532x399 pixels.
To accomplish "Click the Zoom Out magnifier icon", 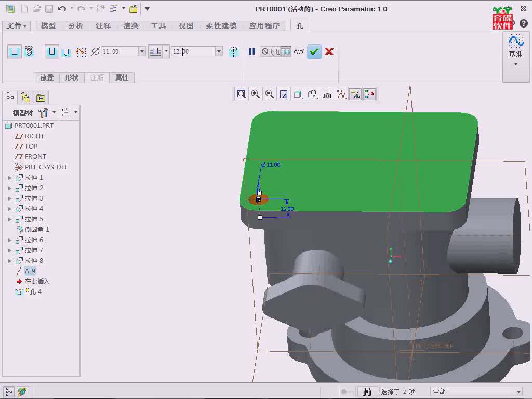I will click(270, 94).
